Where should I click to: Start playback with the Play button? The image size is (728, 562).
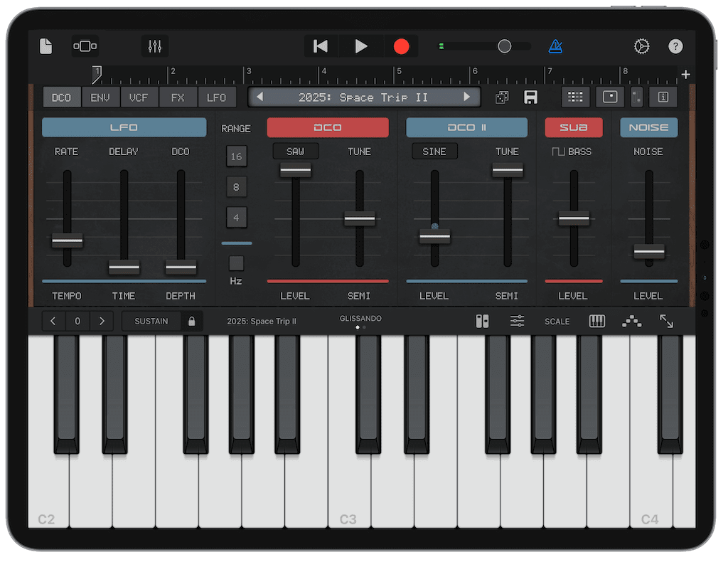[x=360, y=46]
